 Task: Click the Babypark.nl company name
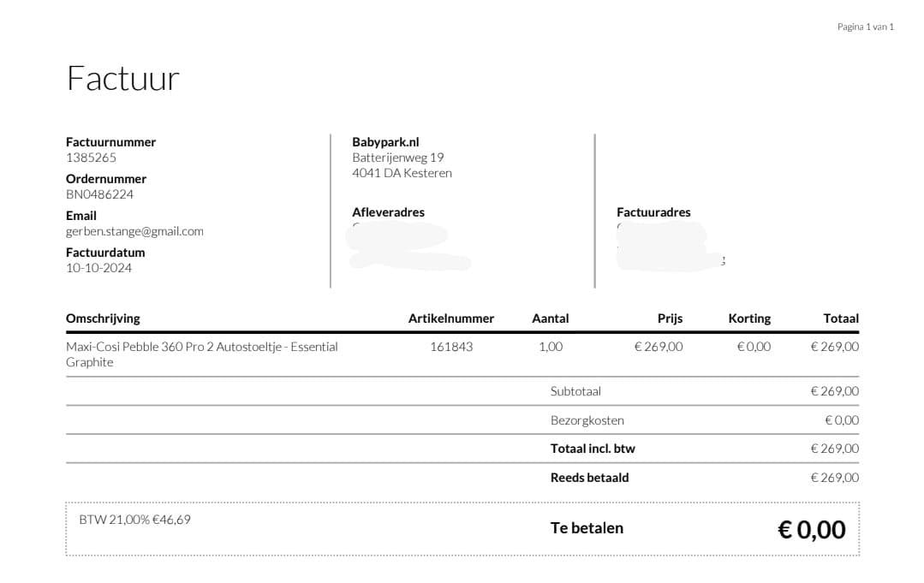(385, 142)
